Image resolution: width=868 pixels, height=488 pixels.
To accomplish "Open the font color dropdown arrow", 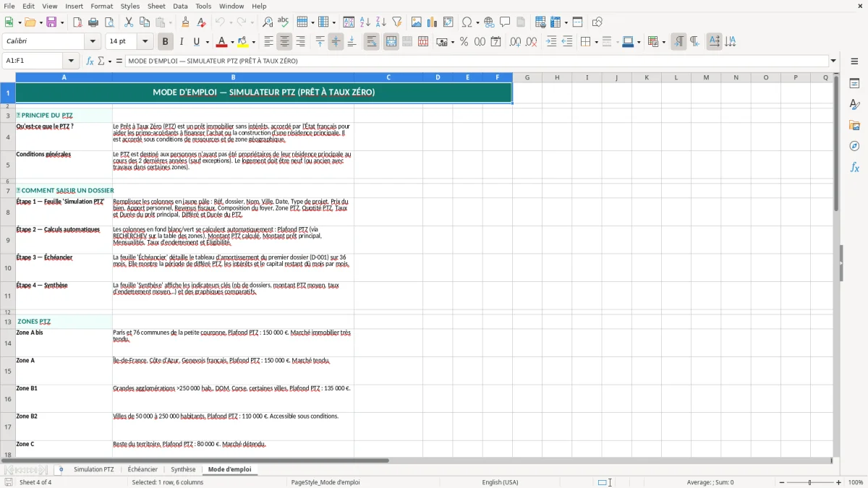I will 232,42.
